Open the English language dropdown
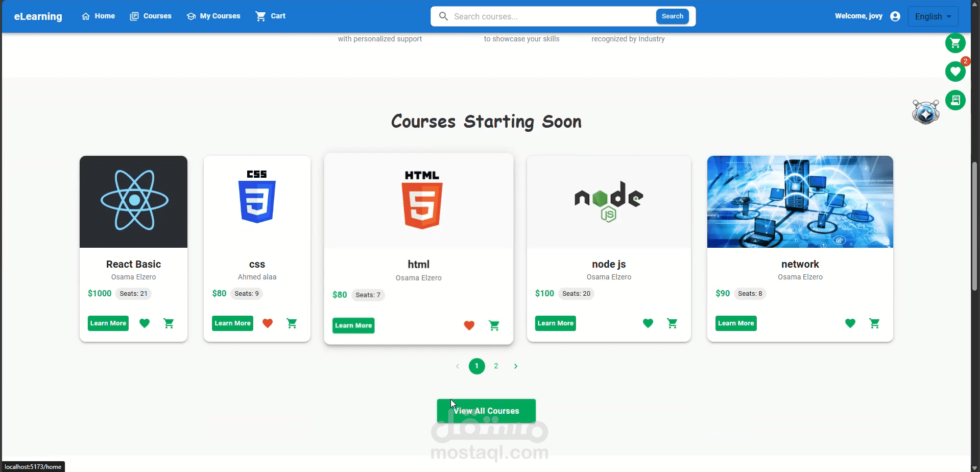Screen dimensions: 980x472 coord(933,16)
